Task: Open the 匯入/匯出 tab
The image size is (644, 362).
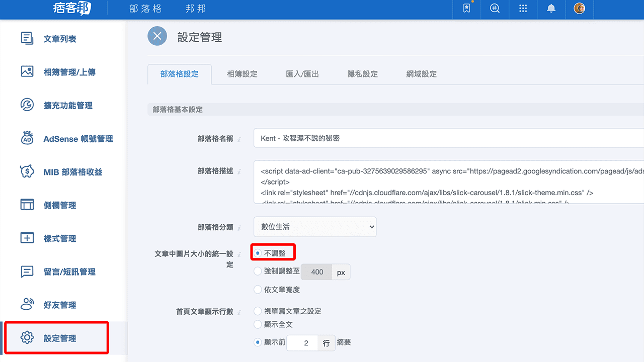Action: (x=303, y=73)
